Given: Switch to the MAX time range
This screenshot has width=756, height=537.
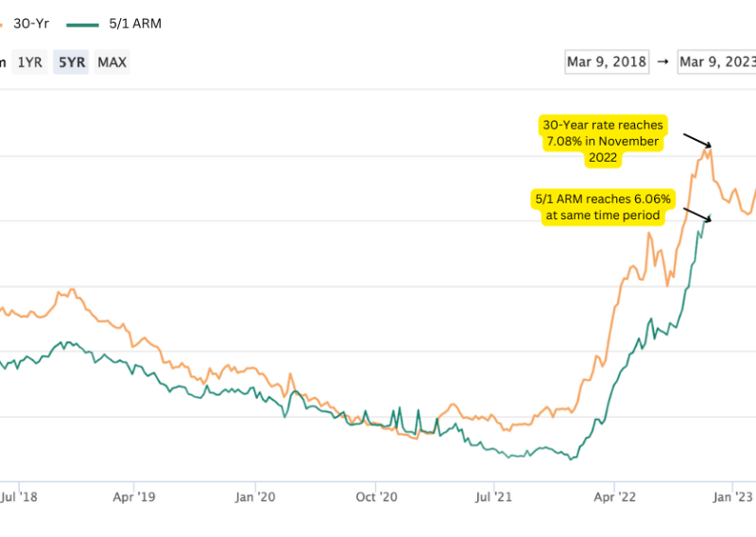Looking at the screenshot, I should point(112,62).
